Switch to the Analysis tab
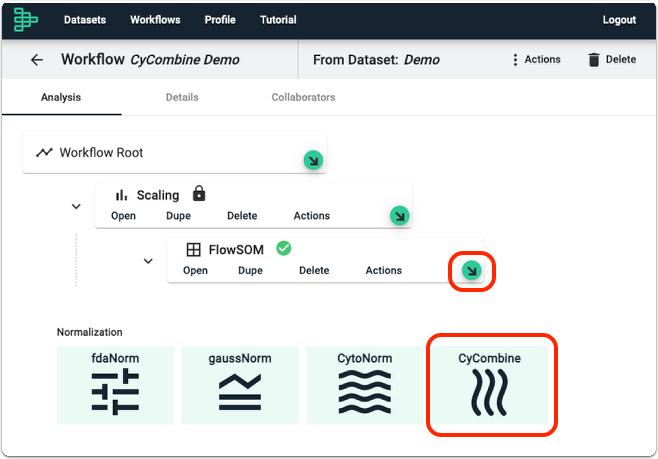This screenshot has width=658, height=459. [x=61, y=97]
